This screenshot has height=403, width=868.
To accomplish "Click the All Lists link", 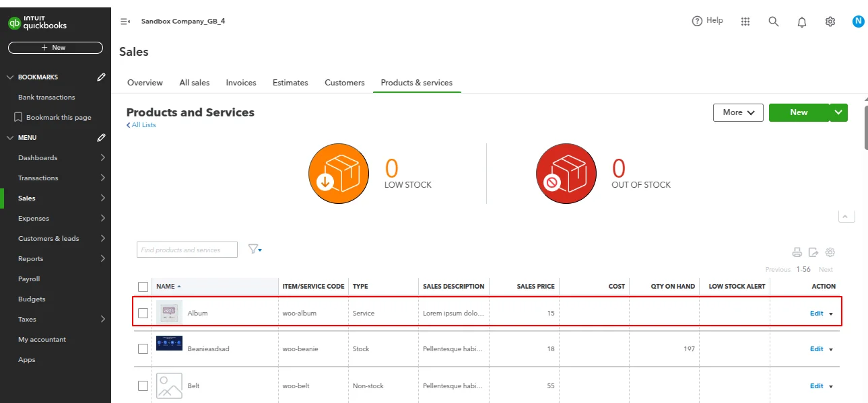I will [141, 125].
